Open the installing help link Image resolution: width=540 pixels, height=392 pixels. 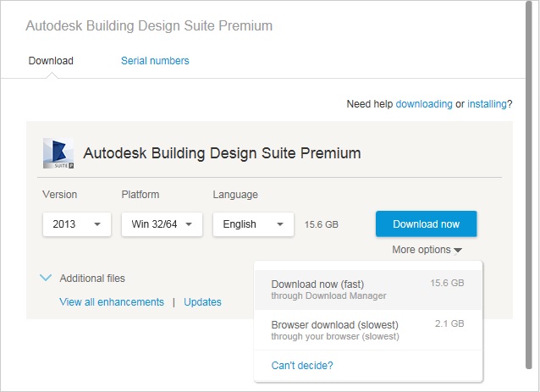487,103
